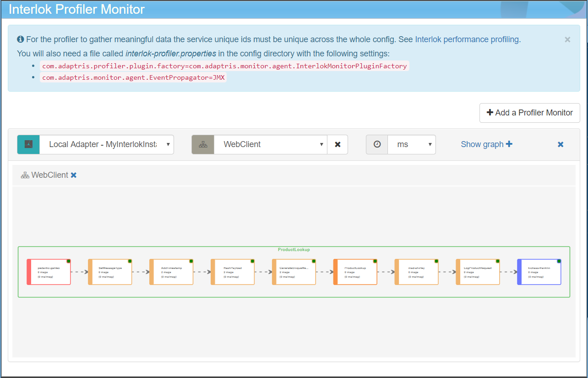Click green status square on pedantic-galileo node
The height and width of the screenshot is (378, 588).
click(x=69, y=261)
